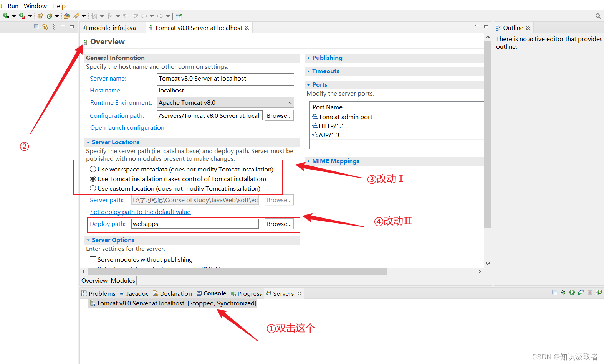Click the Publish to server icon
Screen dimensions: 604x364
[599, 292]
